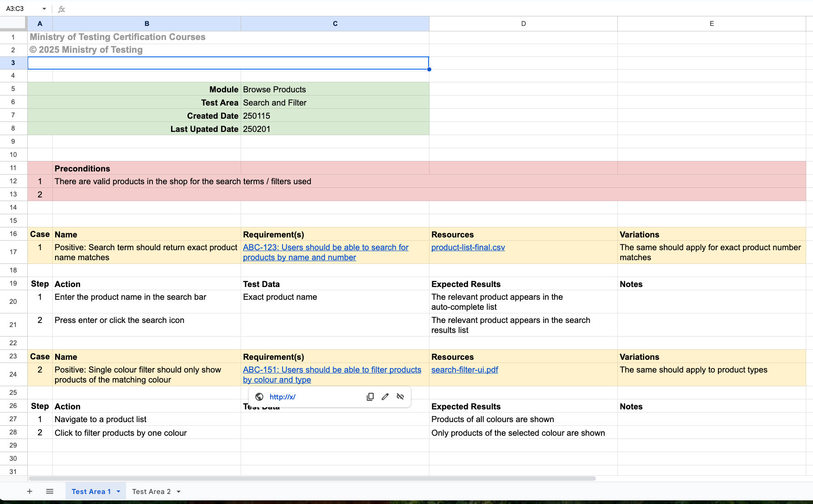The width and height of the screenshot is (813, 504).
Task: Select the 'Positive: Search term should return' cell
Action: (x=146, y=252)
